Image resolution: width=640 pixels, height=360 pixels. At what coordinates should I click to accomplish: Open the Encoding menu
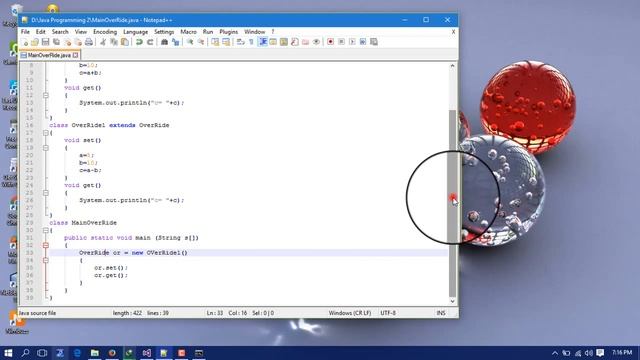[105, 31]
